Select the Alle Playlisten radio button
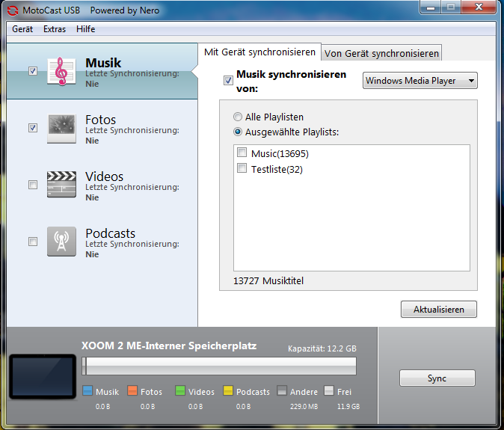This screenshot has width=504, height=430. click(238, 117)
